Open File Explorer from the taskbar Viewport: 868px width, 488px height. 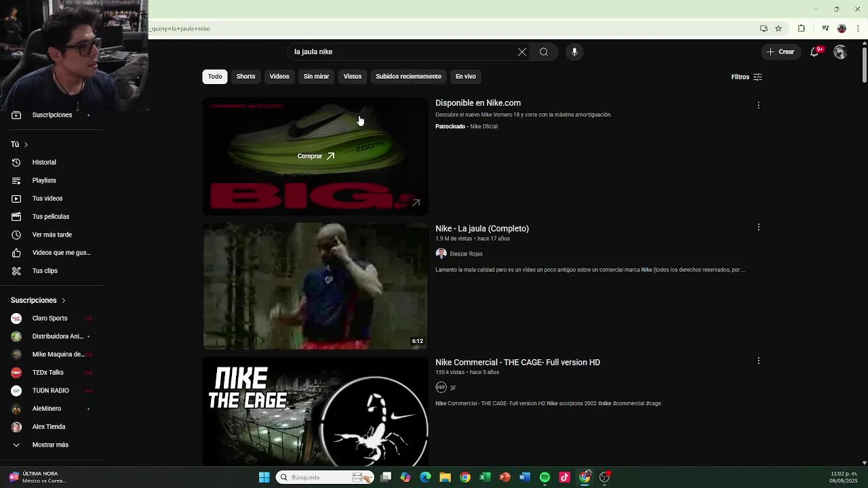pos(445,477)
